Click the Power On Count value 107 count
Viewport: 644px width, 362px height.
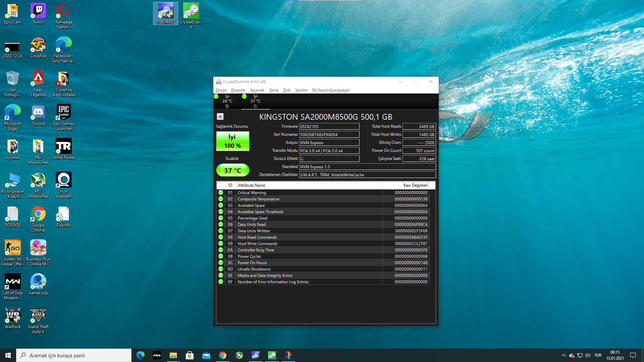[x=419, y=150]
